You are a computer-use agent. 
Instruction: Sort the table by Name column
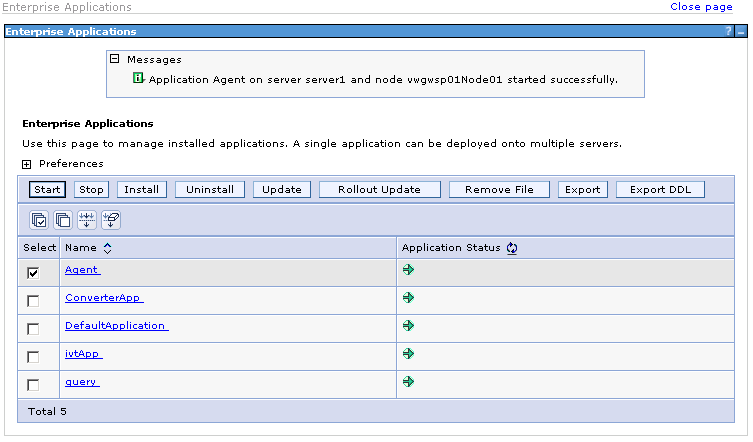pyautogui.click(x=107, y=248)
